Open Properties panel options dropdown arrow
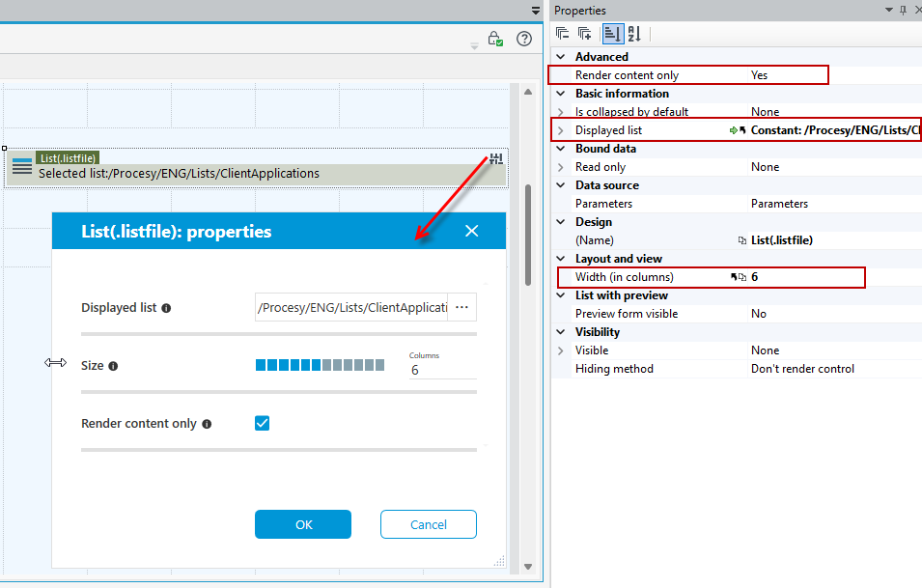This screenshot has width=922, height=588. pos(889,10)
